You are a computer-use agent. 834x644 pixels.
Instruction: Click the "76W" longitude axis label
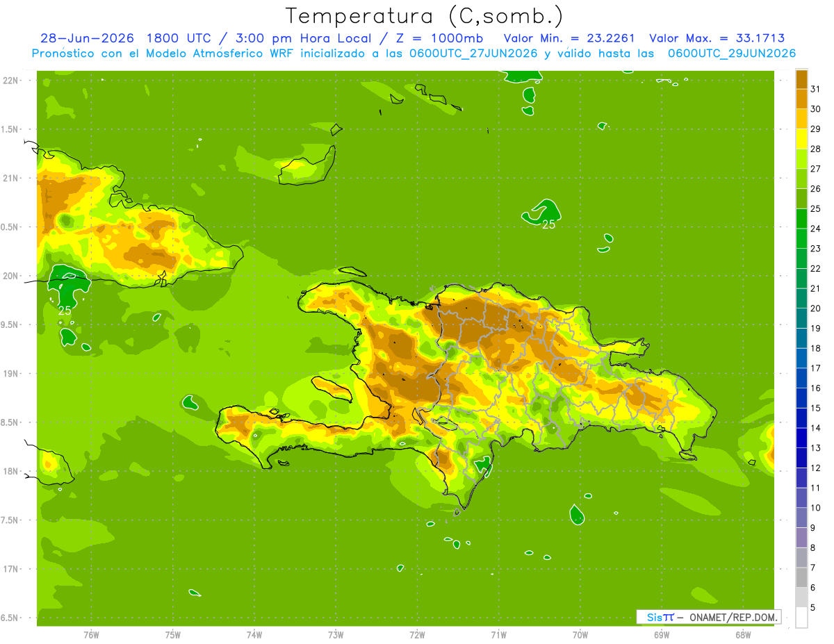91,635
